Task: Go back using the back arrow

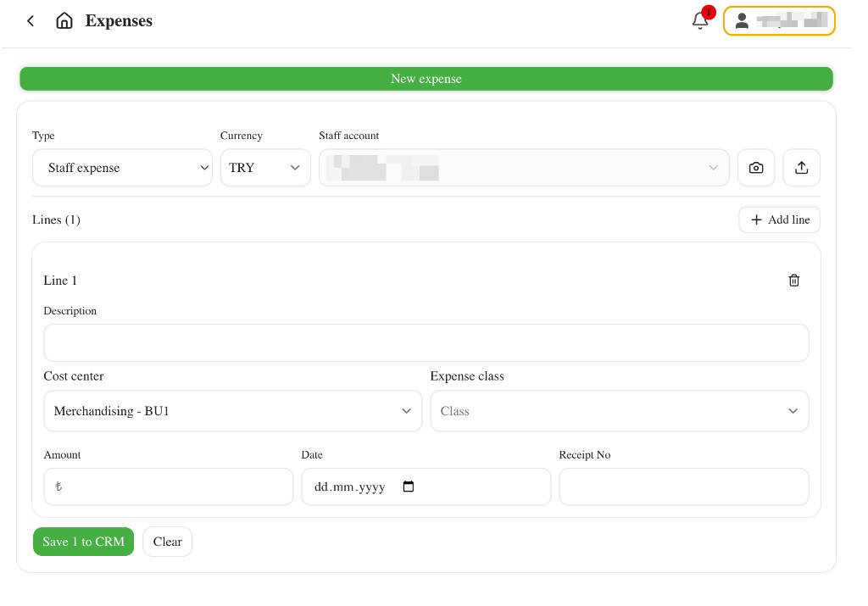Action: [x=31, y=21]
